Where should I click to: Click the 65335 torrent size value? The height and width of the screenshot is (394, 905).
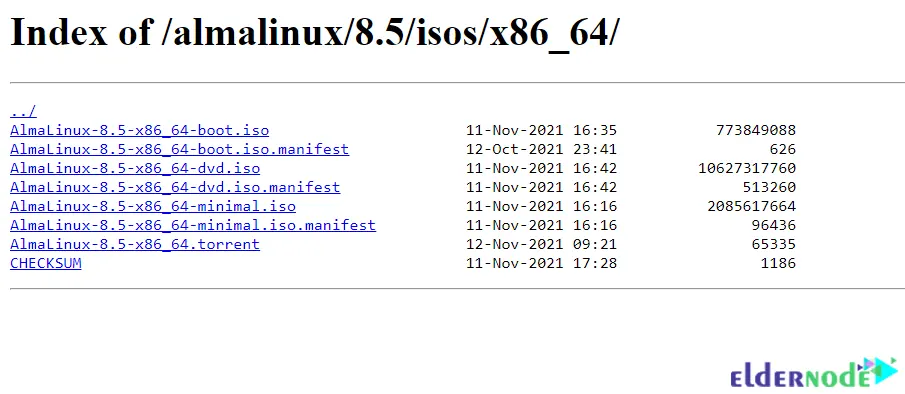[x=773, y=245]
